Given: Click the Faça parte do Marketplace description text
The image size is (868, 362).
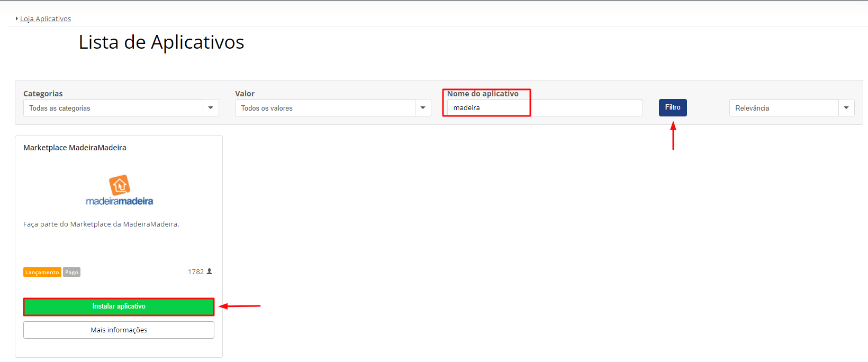Looking at the screenshot, I should (101, 224).
